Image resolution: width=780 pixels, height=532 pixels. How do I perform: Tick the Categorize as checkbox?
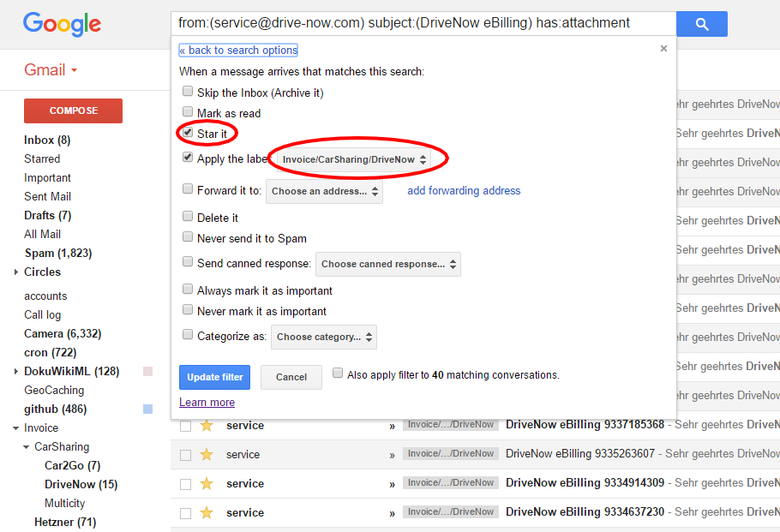click(x=188, y=335)
